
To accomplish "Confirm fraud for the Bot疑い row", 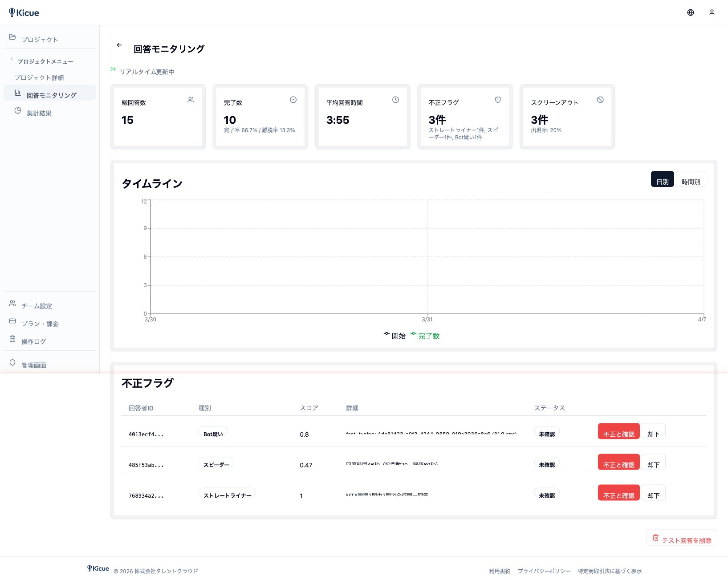I will tap(618, 431).
